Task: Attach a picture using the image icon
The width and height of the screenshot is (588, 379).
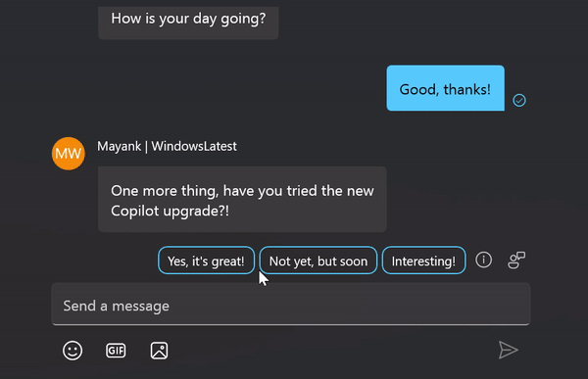Action: click(x=159, y=351)
